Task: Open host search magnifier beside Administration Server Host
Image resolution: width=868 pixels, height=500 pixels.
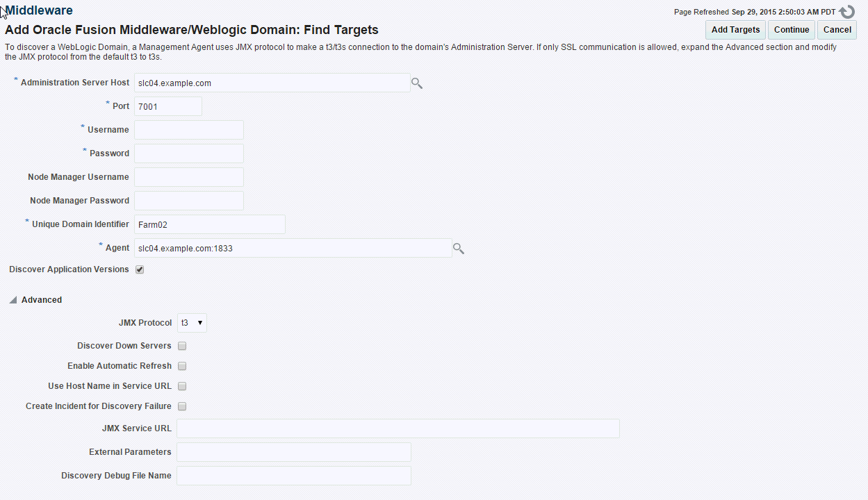Action: coord(417,83)
